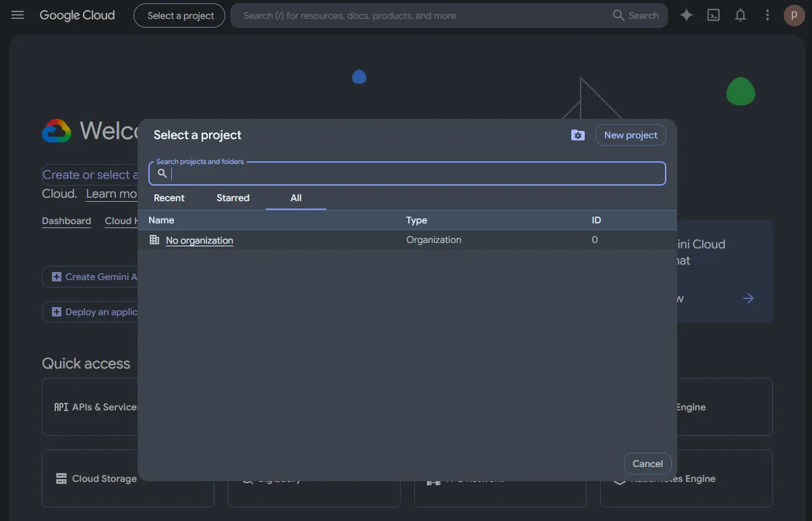Activate Cloud Shell terminal icon
This screenshot has width=812, height=521.
tap(714, 15)
